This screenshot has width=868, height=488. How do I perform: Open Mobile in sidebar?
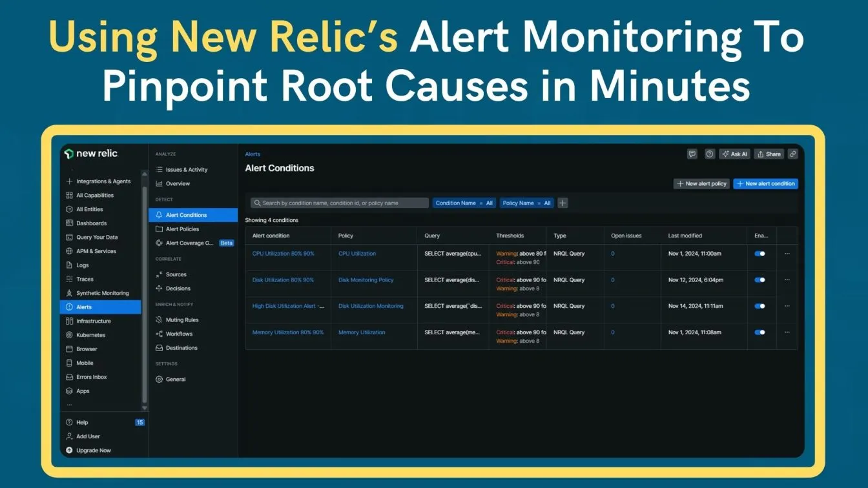click(80, 363)
